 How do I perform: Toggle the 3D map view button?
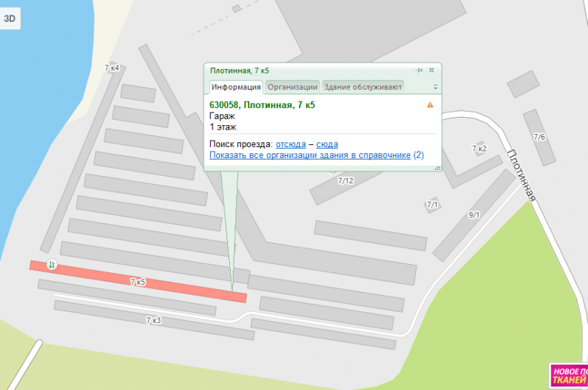10,20
